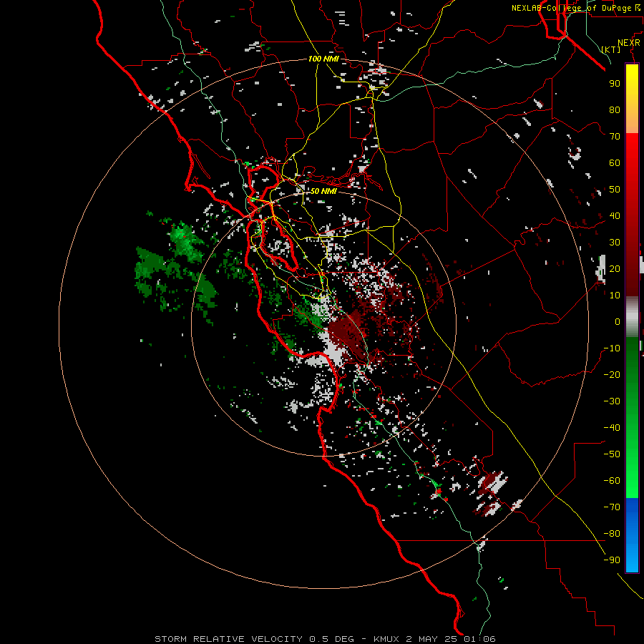Click the positive 40 scale label

point(615,215)
